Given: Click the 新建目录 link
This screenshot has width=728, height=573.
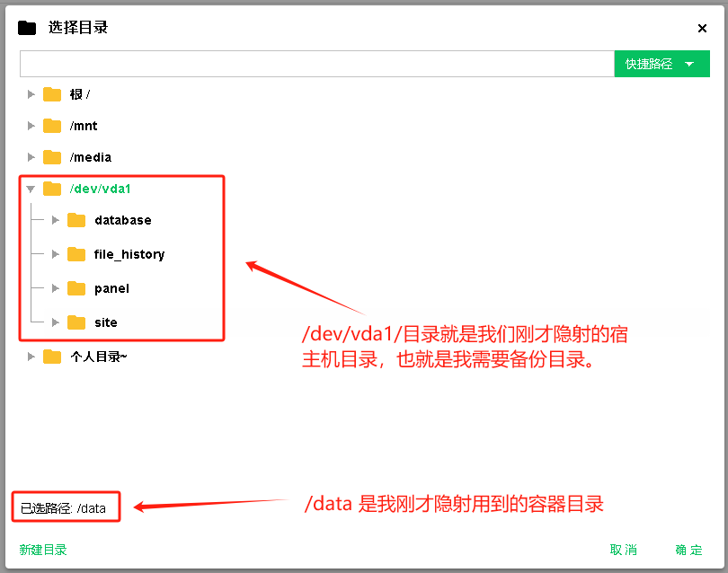Looking at the screenshot, I should click(43, 550).
